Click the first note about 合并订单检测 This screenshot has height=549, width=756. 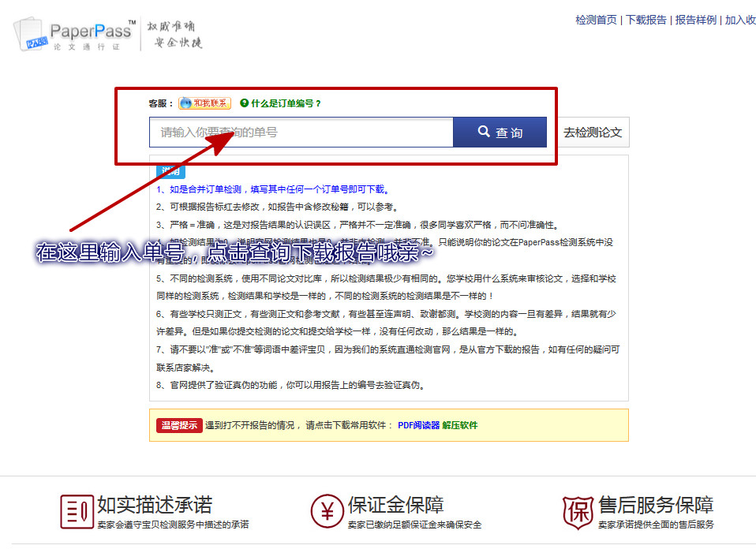(273, 189)
